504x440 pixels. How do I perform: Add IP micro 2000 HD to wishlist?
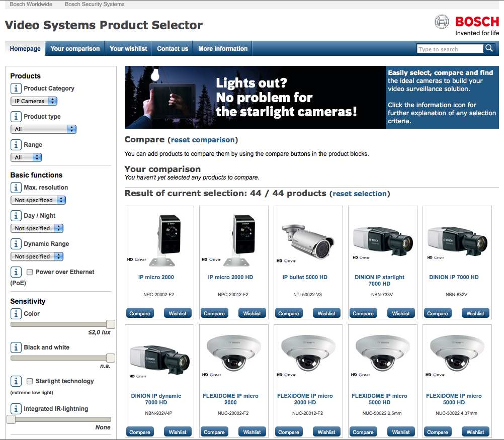point(252,313)
